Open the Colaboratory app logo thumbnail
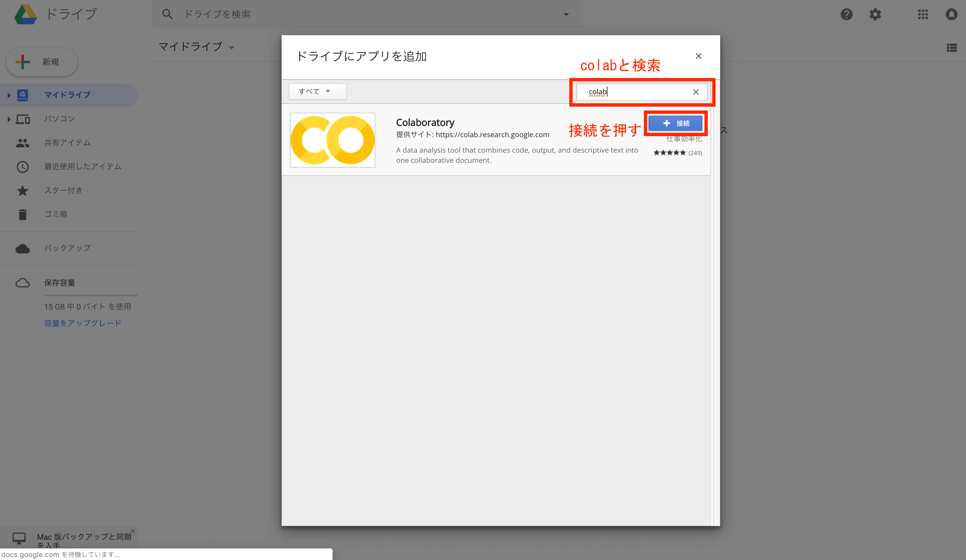 (x=332, y=140)
